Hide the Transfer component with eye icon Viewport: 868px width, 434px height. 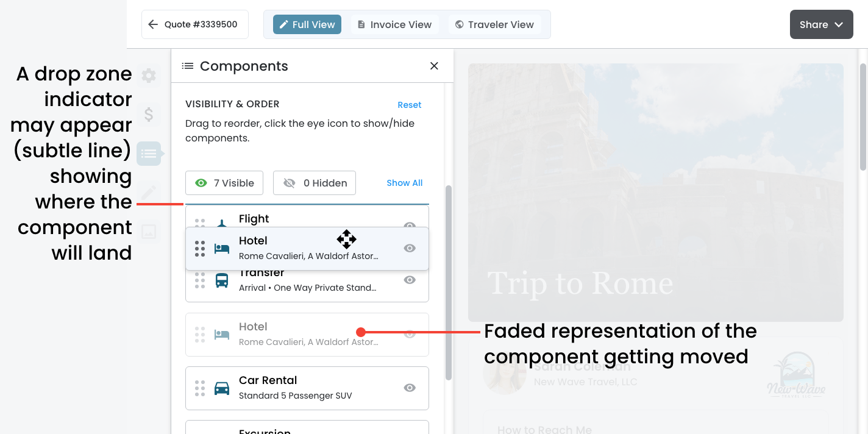pos(410,280)
